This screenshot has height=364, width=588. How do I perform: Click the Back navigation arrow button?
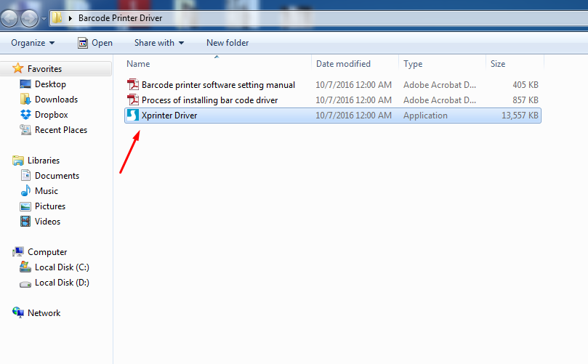pos(9,18)
